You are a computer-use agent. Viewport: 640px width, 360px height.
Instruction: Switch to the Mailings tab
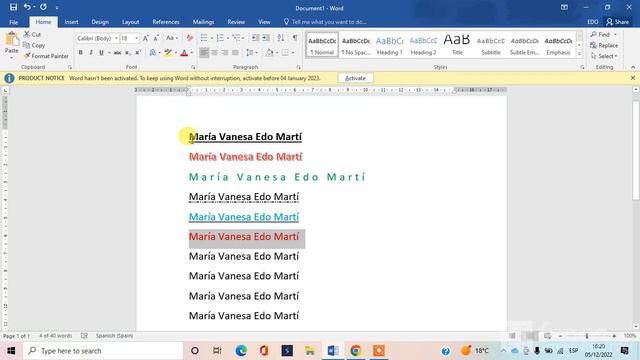(203, 22)
